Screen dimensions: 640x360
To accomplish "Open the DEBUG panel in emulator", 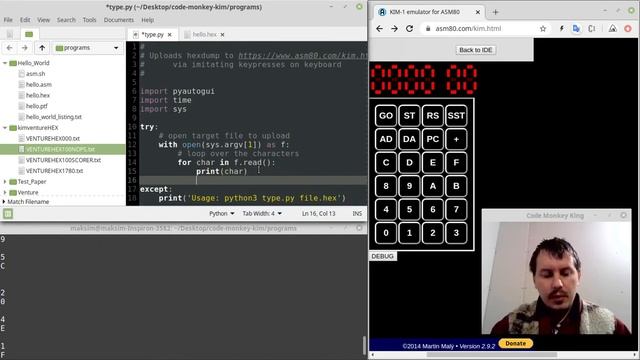I will 382,256.
